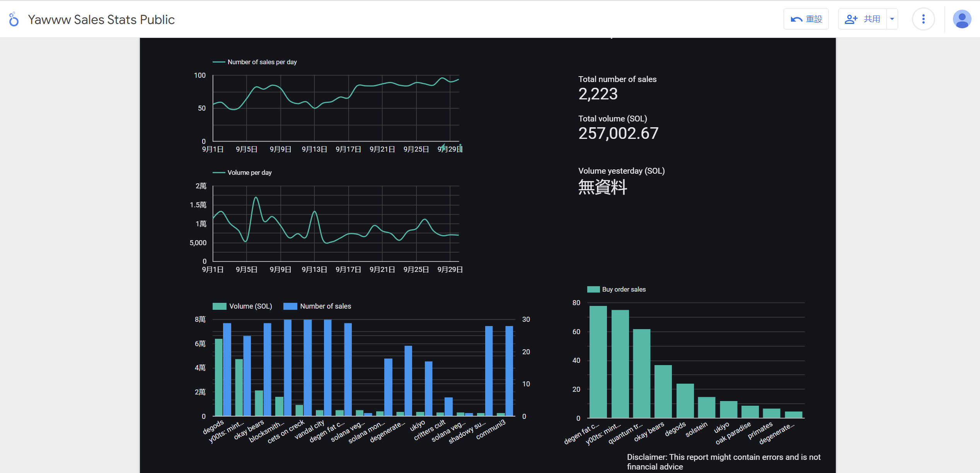980x473 pixels.
Task: Toggle the Number of sales legend item
Action: pos(318,306)
